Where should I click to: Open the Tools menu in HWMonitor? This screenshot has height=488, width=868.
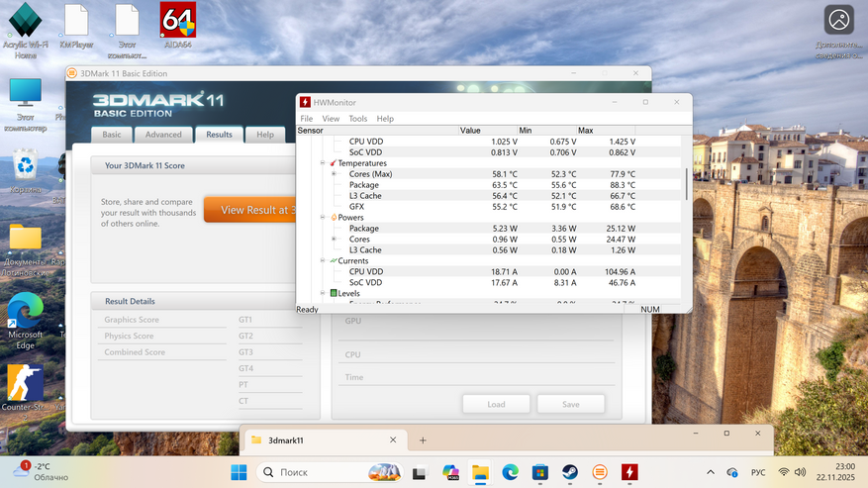click(x=357, y=119)
